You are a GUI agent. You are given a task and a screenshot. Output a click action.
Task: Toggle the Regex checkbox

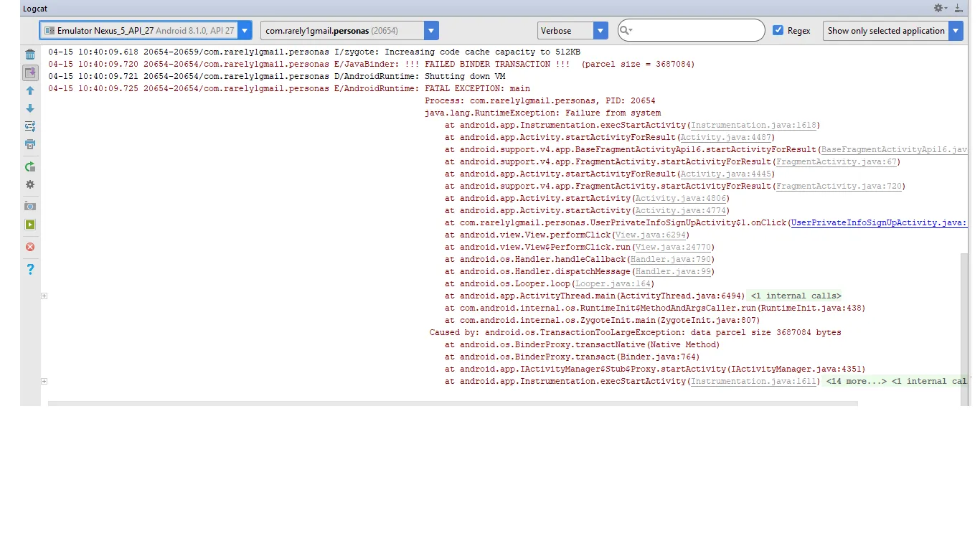click(778, 31)
